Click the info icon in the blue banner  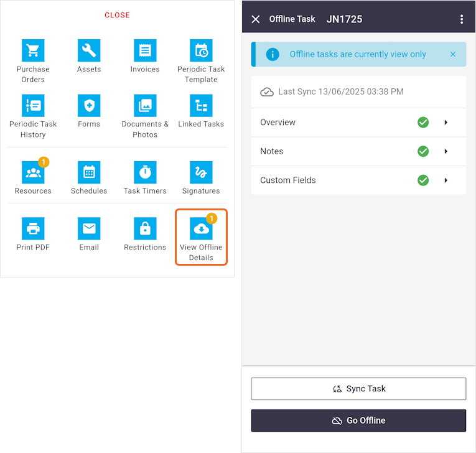pos(273,54)
